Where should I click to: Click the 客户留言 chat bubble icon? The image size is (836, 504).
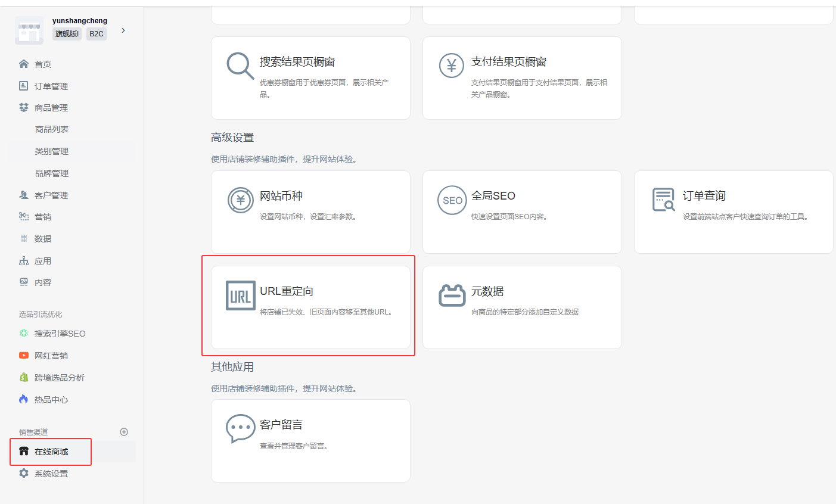(240, 428)
